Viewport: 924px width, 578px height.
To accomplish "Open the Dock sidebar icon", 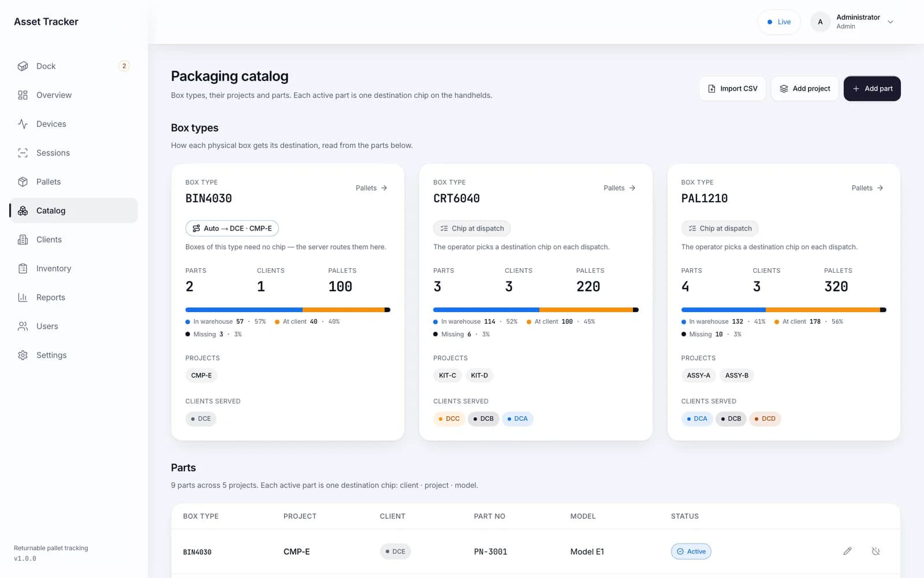I will click(23, 66).
